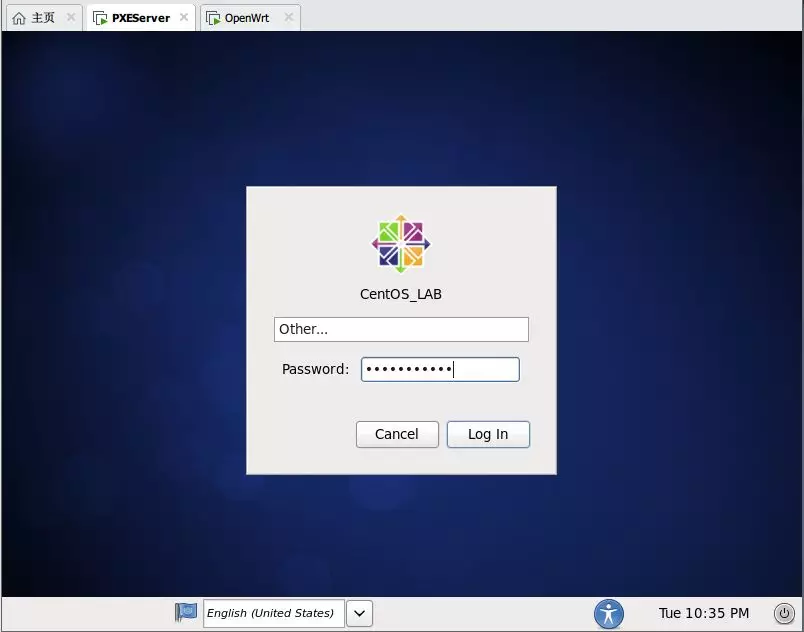This screenshot has height=632, width=804.
Task: Click the VM icon on the PXEServer tab
Action: 100,18
